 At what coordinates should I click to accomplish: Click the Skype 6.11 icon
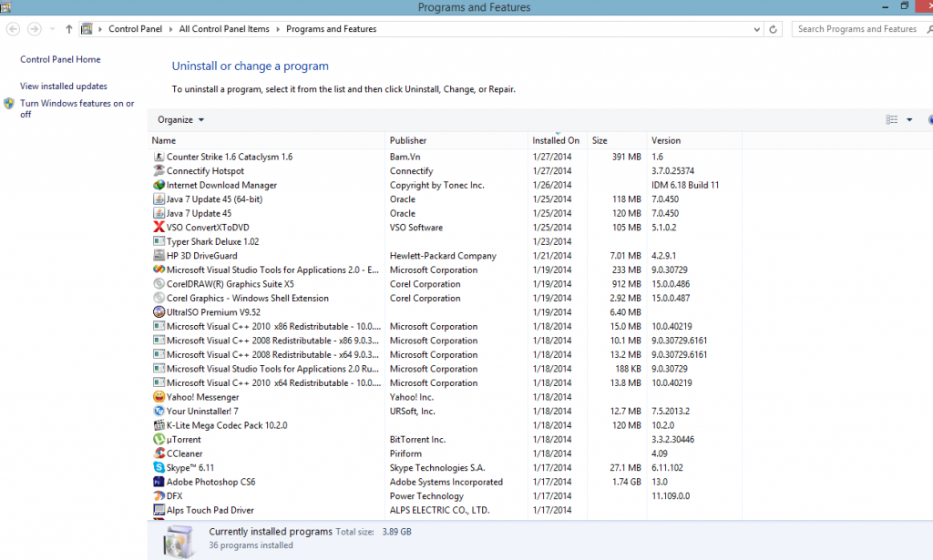point(159,468)
